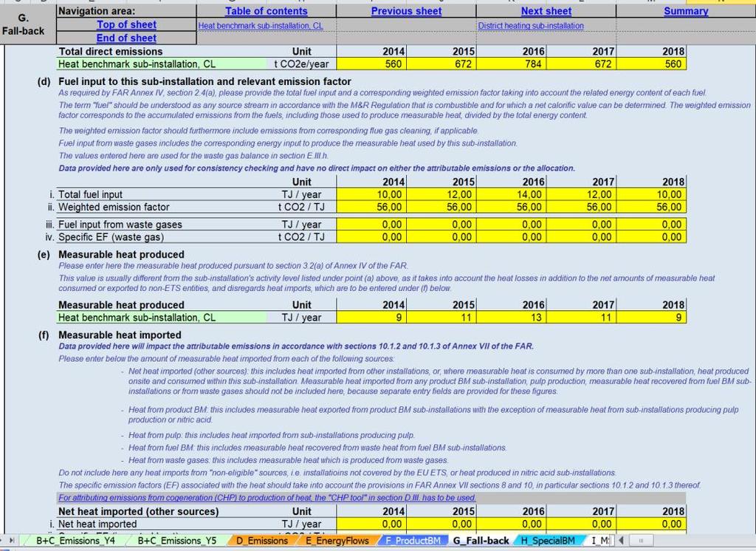Select 2015 Specific EF (waste gas) cell

coord(441,237)
